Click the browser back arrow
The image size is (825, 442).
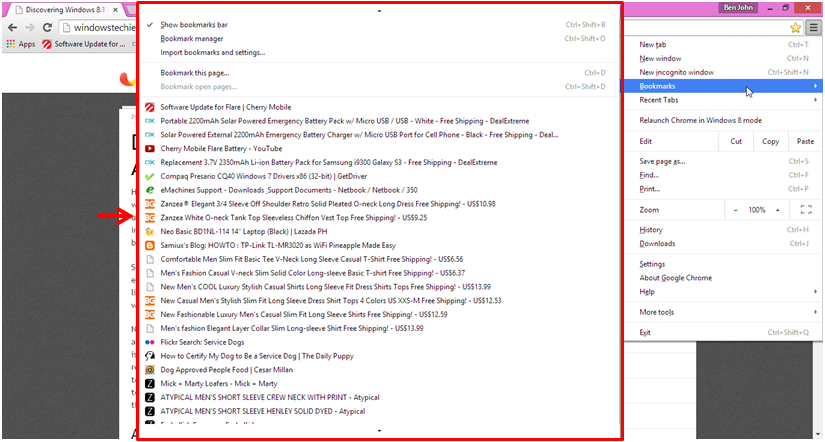click(x=13, y=27)
